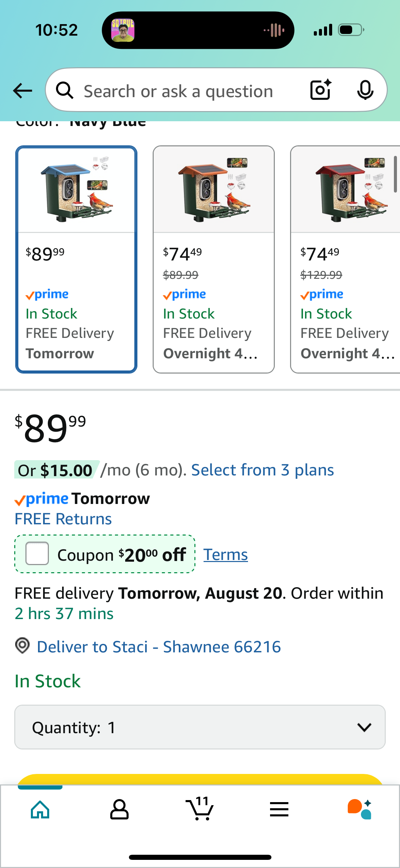This screenshot has height=868, width=400.
Task: Tap Deliver to Staci - Shawnee 66216
Action: (159, 647)
